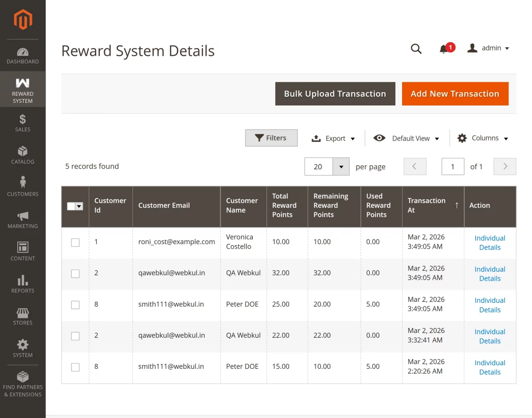Check the checkbox for Veronica Costello's row

(x=75, y=242)
